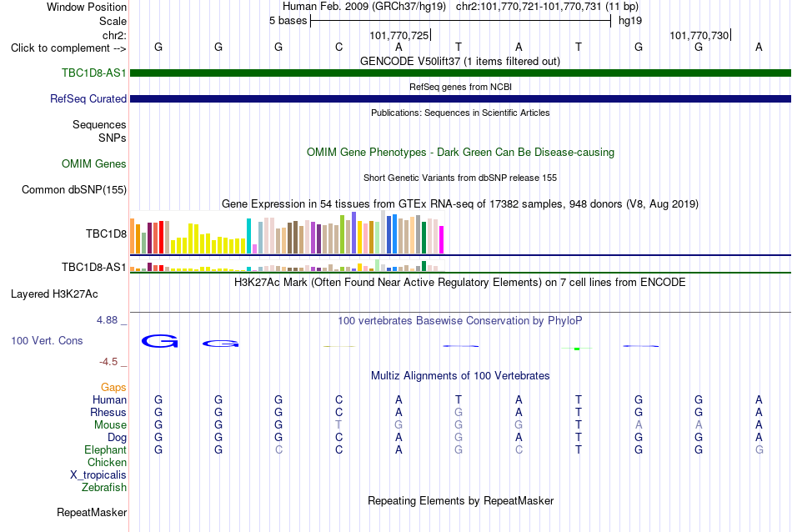This screenshot has width=792, height=532.
Task: Select the SNPs track label
Action: tap(113, 138)
